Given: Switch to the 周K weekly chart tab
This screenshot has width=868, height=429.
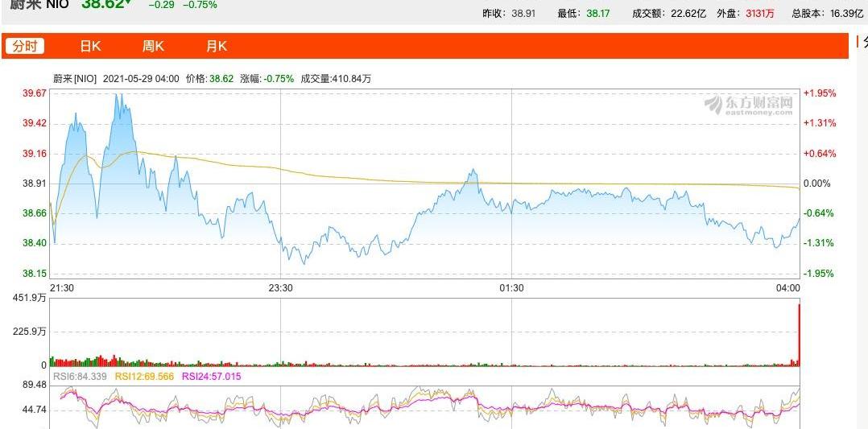Looking at the screenshot, I should point(153,46).
